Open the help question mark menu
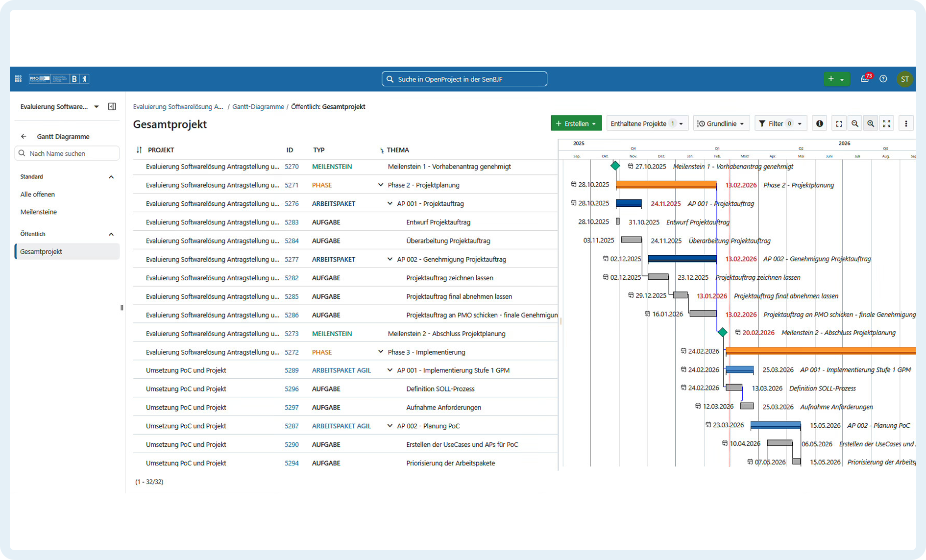The image size is (926, 560). point(883,79)
